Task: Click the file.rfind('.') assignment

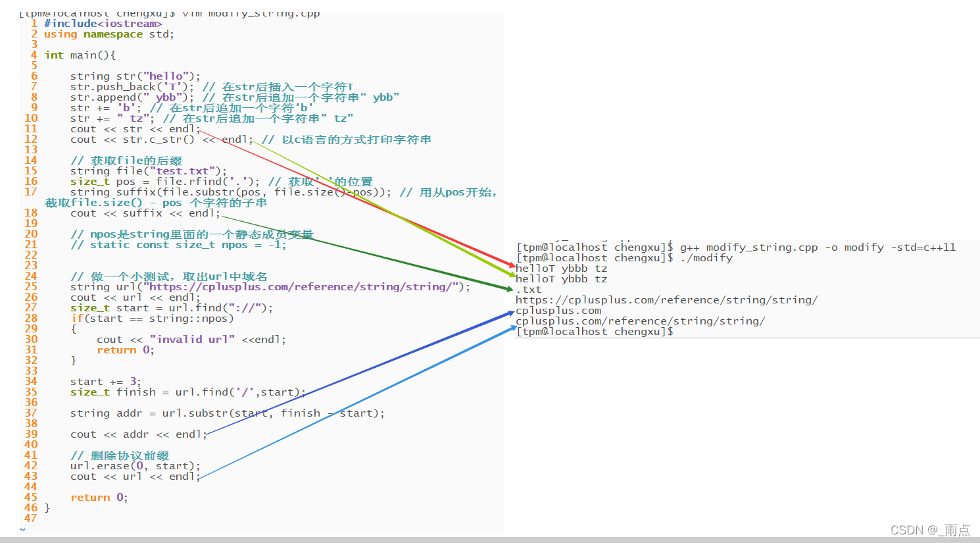Action: click(x=165, y=182)
